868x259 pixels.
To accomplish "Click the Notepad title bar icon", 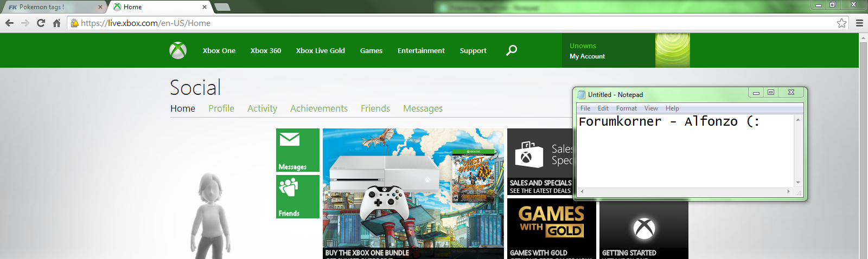I will click(x=582, y=94).
